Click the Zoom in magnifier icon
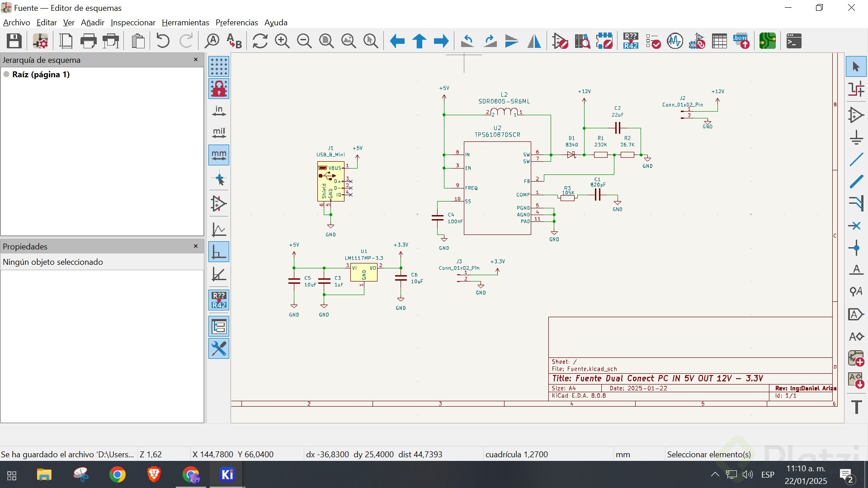Screen dimensions: 868x488 pyautogui.click(x=282, y=41)
